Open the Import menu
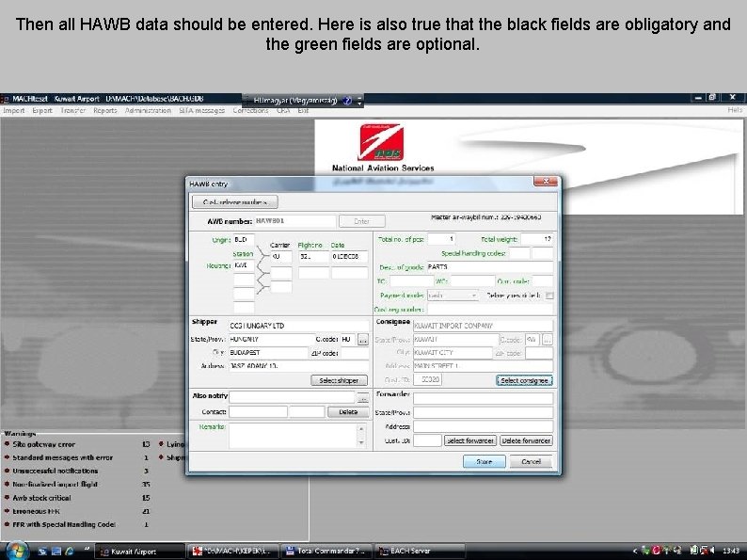The height and width of the screenshot is (560, 747). pyautogui.click(x=14, y=110)
